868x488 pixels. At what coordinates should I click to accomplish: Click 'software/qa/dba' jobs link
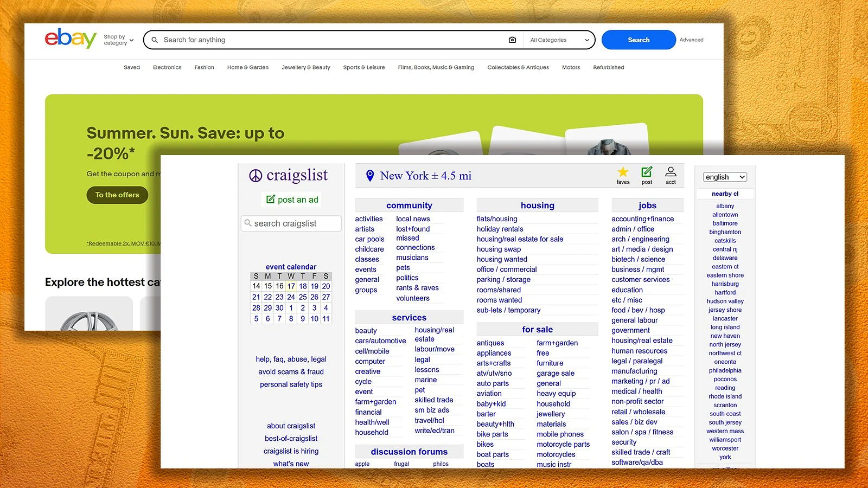pyautogui.click(x=637, y=463)
